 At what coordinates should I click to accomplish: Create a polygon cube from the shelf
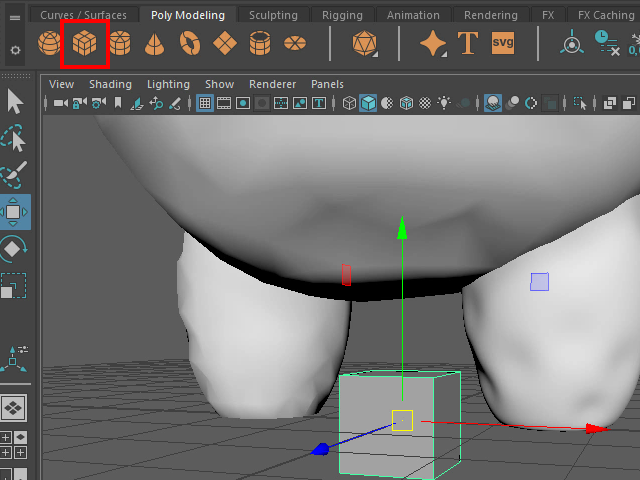pos(84,44)
